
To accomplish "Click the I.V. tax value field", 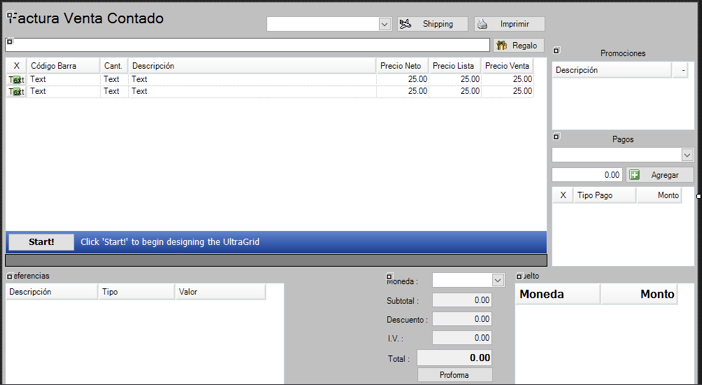I will (462, 338).
